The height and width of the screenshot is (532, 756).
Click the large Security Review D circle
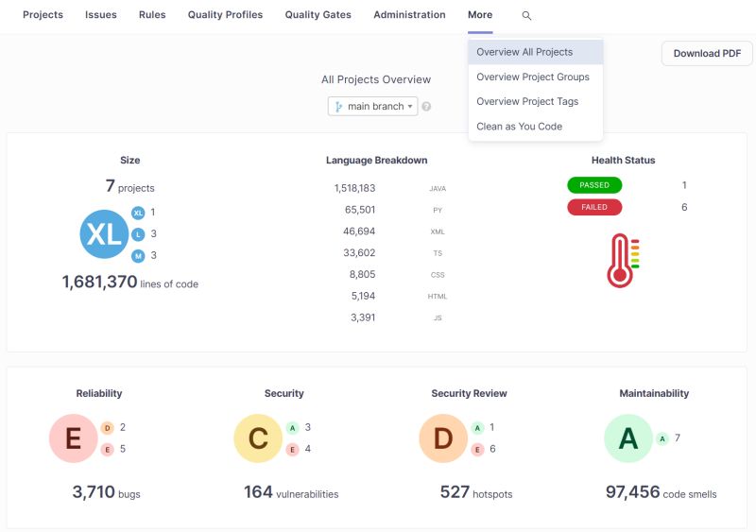[443, 438]
